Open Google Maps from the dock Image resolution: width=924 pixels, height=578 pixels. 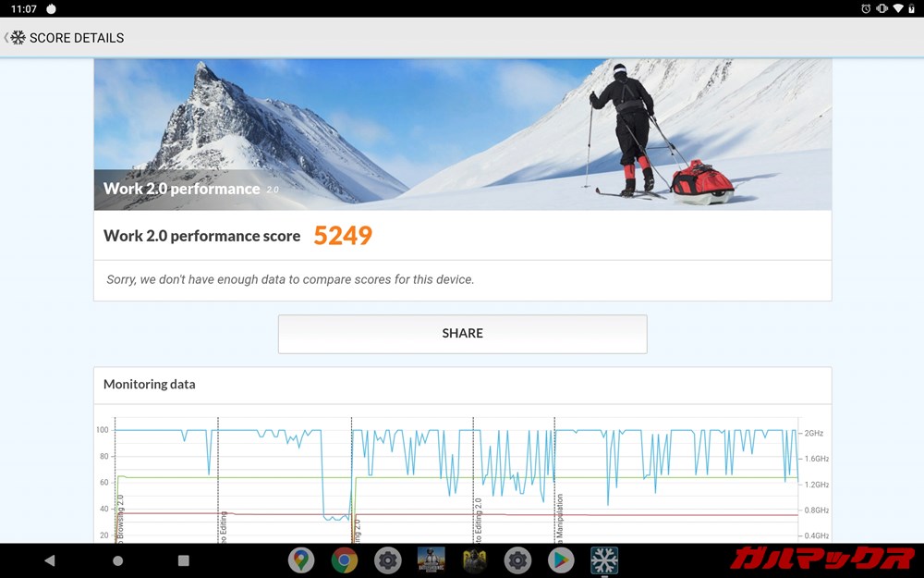point(301,560)
